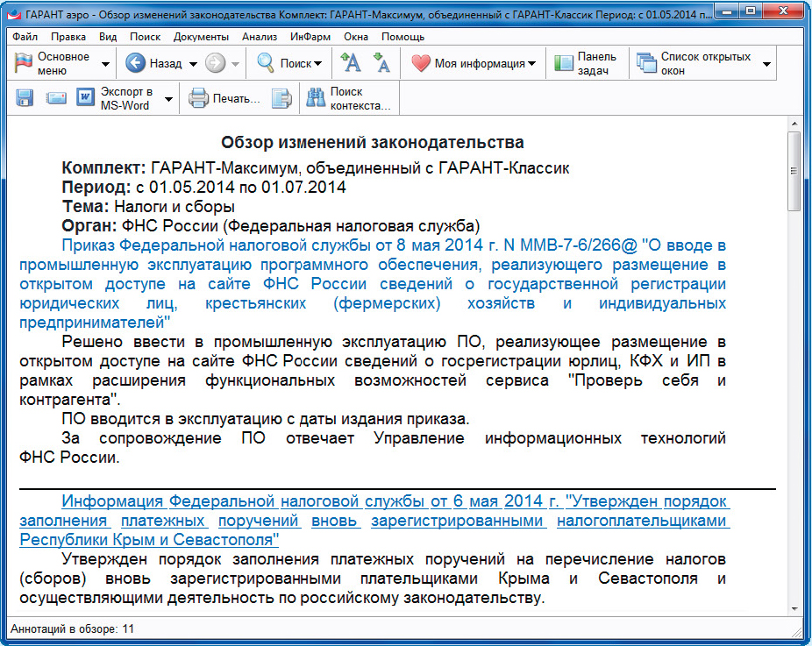This screenshot has height=646, width=812.
Task: Toggle the task panel (Панель задач)
Action: (586, 63)
